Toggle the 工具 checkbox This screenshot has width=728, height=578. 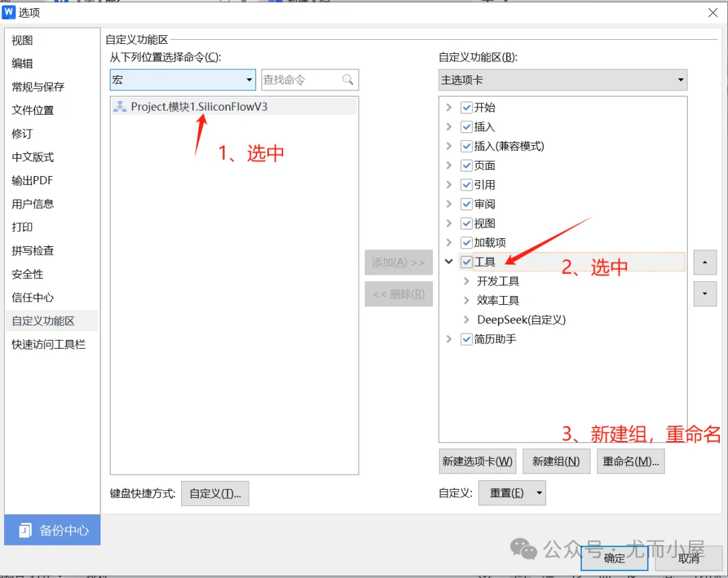pyautogui.click(x=466, y=262)
